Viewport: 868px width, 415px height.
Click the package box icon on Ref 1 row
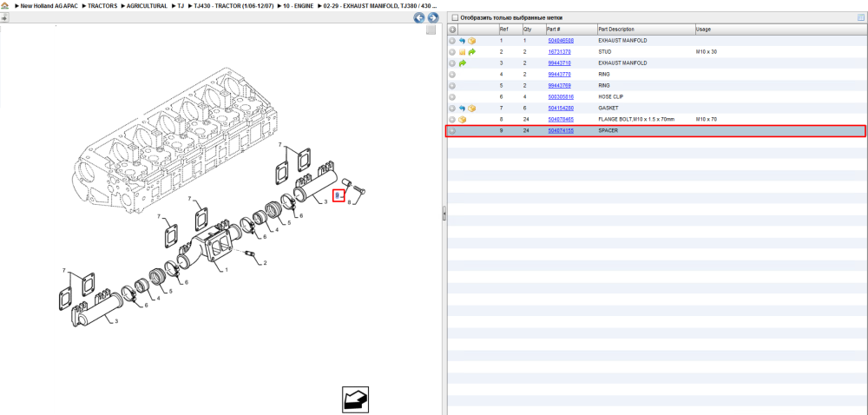coord(472,41)
